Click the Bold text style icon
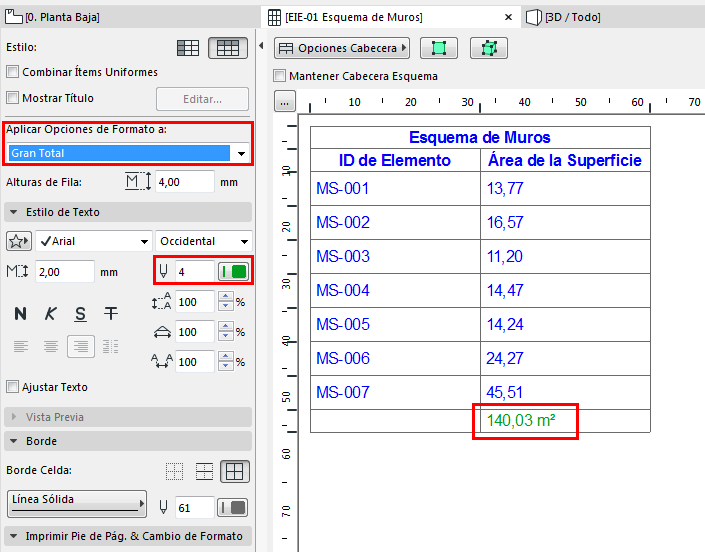705x552 pixels. pyautogui.click(x=20, y=314)
